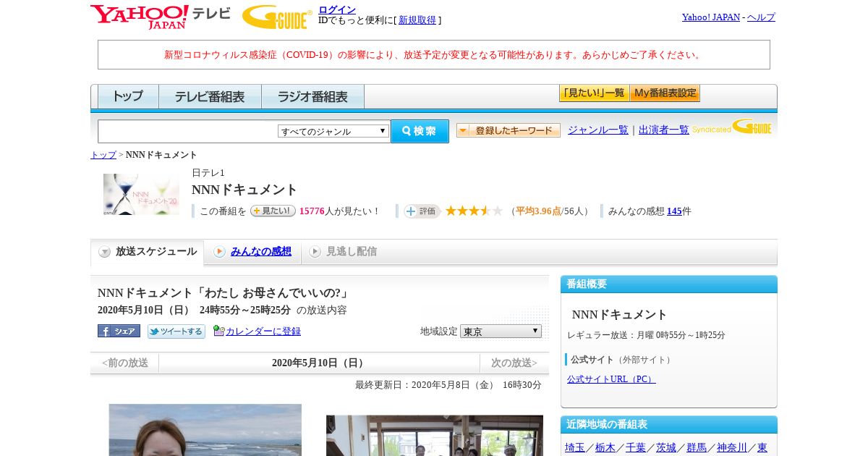Click the 近隣地域の番組表 panel header
Viewport: 868px width, 456px height.
click(x=669, y=424)
